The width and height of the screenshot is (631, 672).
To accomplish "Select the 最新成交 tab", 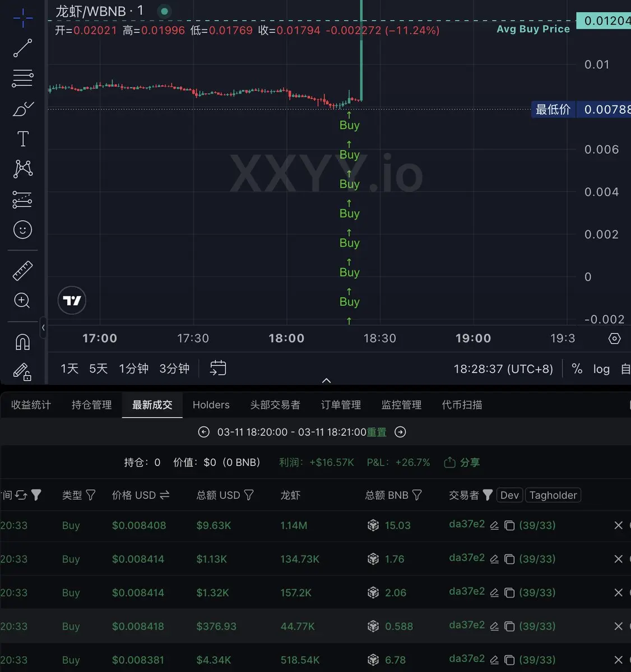I will [x=152, y=405].
